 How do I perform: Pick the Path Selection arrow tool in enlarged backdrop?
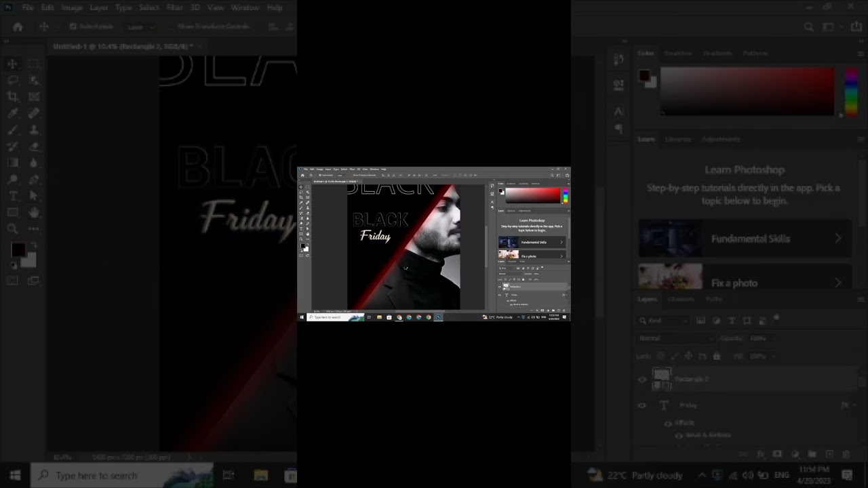[x=34, y=196]
